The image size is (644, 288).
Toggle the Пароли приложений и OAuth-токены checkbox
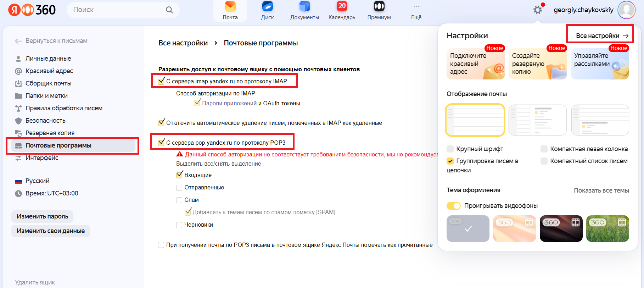pos(197,103)
